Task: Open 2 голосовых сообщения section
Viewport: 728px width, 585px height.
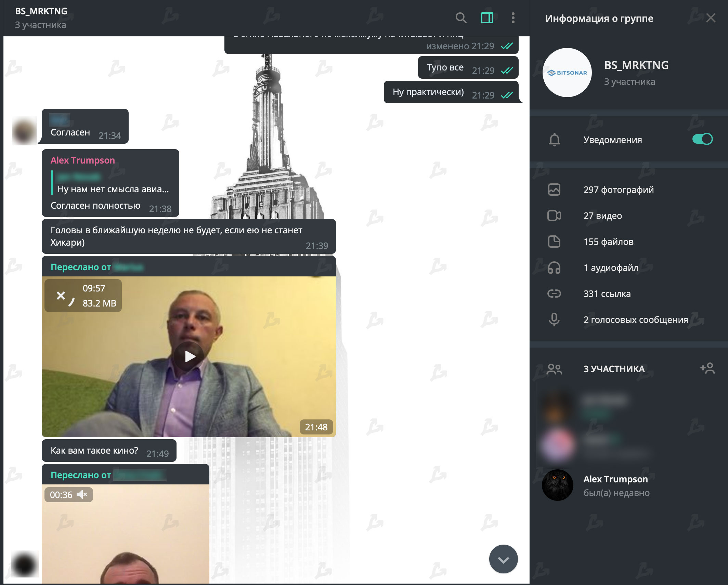Action: coord(635,320)
